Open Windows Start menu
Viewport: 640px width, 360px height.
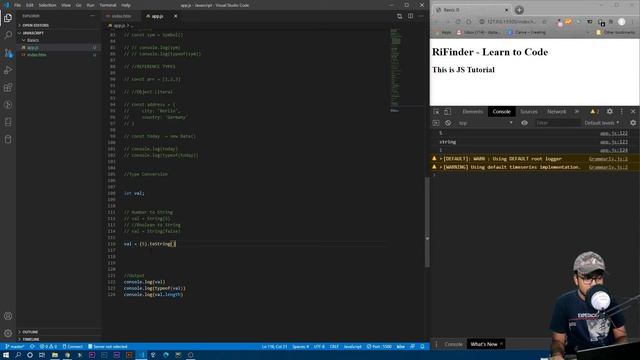[6, 355]
